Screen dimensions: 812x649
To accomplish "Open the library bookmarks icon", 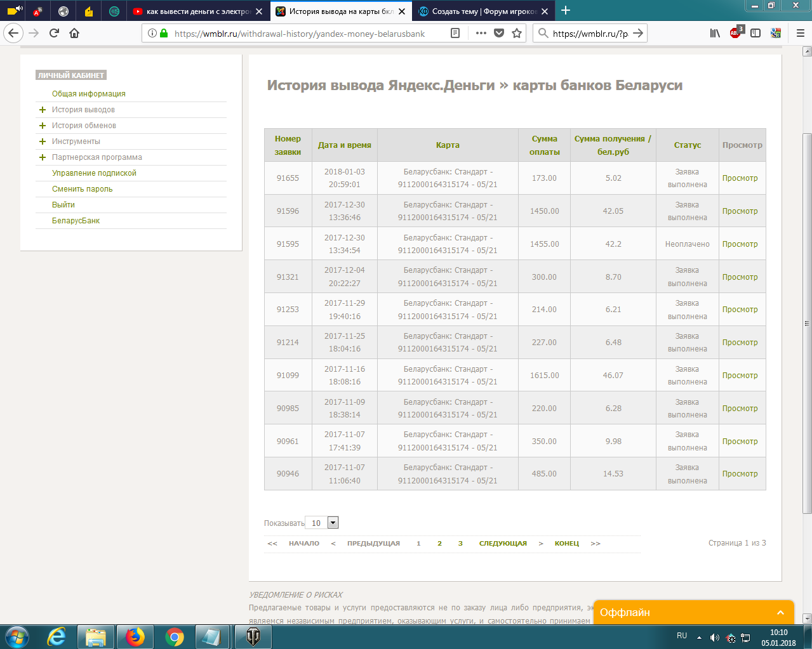I will coord(715,33).
